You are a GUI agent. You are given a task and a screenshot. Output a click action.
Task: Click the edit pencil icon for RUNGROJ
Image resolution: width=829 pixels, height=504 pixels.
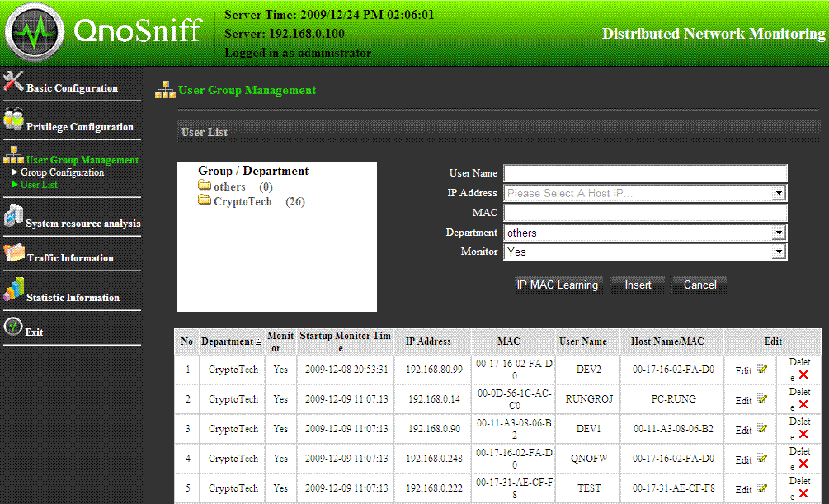(x=762, y=398)
